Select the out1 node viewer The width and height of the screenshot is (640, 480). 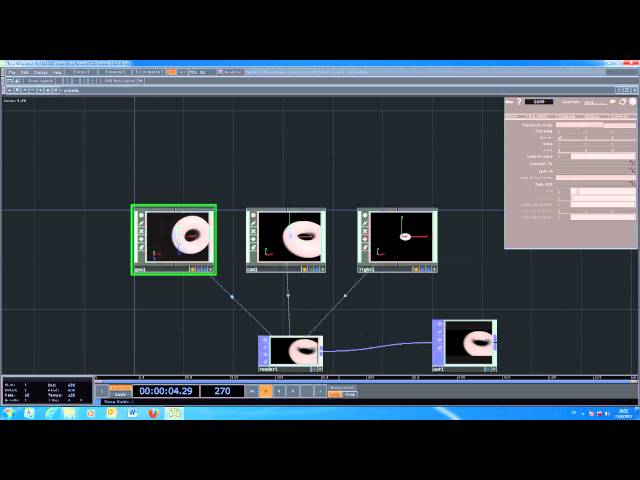click(469, 342)
